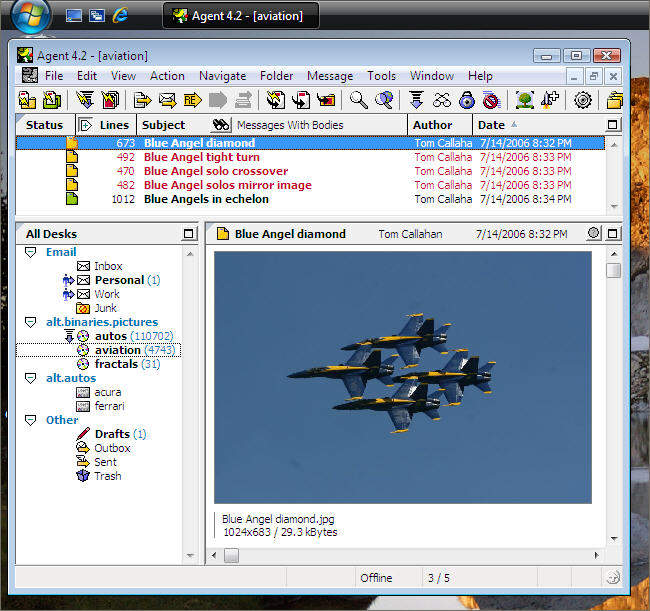Toggle the Offline status indicator in status bar
This screenshot has height=611, width=650.
(376, 577)
